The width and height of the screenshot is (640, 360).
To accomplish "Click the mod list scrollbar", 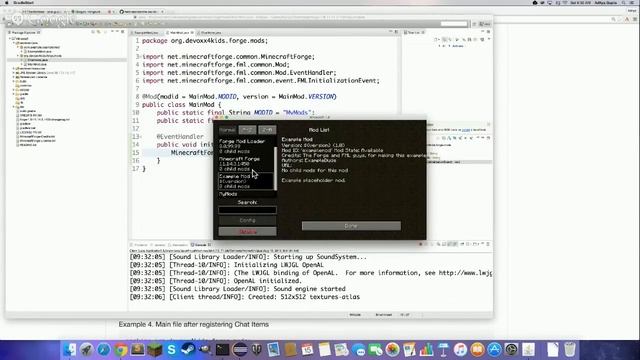I will tap(276, 168).
